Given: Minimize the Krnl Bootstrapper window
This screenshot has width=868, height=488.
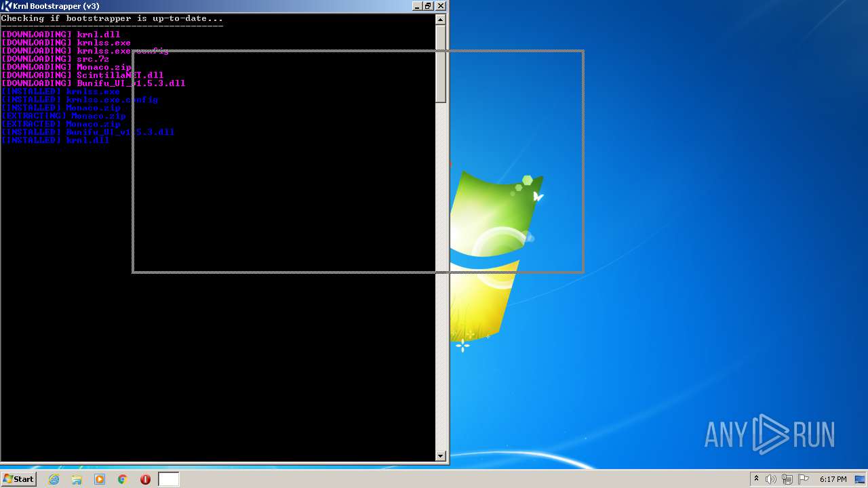Looking at the screenshot, I should pos(416,5).
